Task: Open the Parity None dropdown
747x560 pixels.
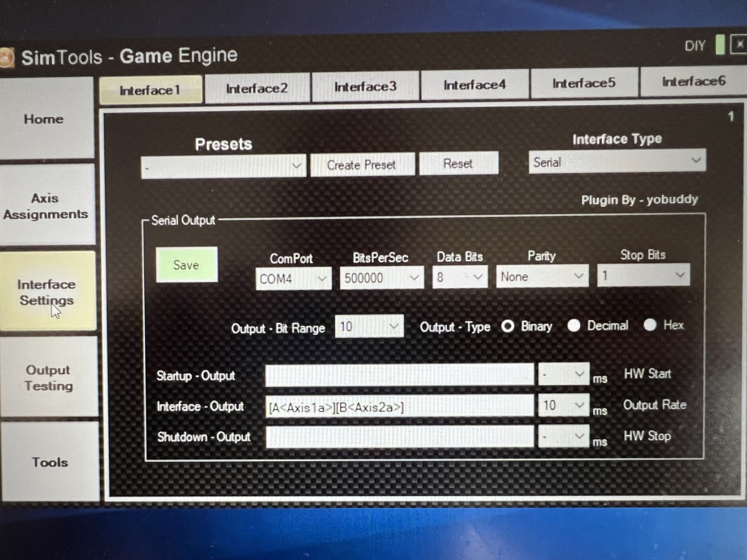Action: click(542, 276)
